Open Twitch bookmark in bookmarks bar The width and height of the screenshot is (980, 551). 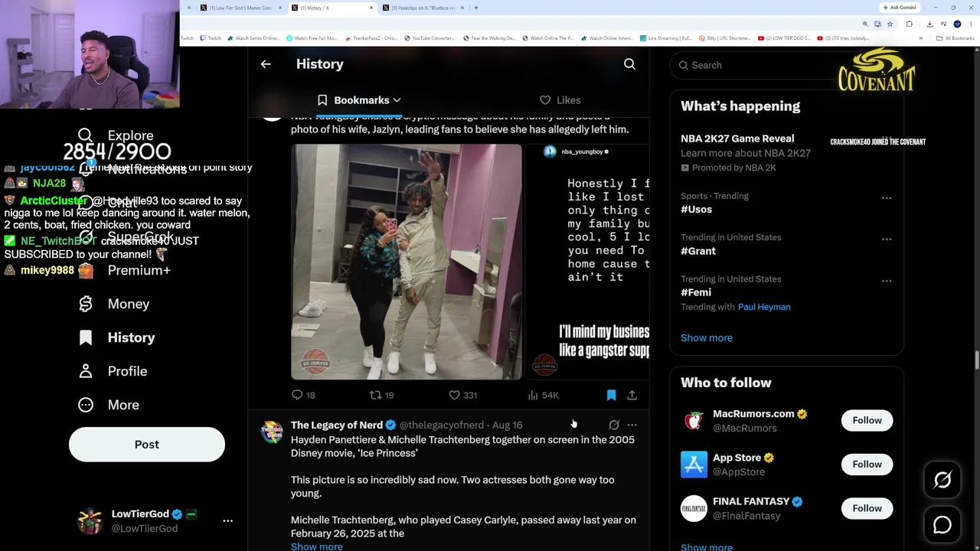[210, 37]
